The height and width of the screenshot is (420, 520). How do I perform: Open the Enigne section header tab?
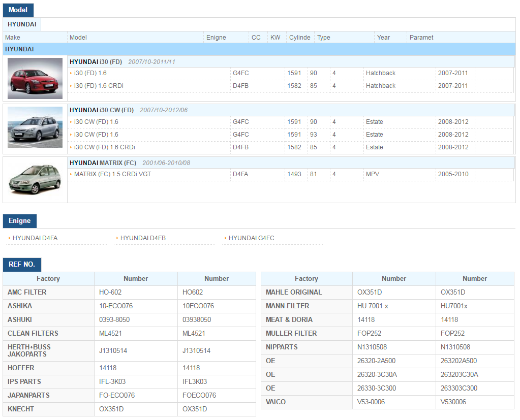point(19,221)
